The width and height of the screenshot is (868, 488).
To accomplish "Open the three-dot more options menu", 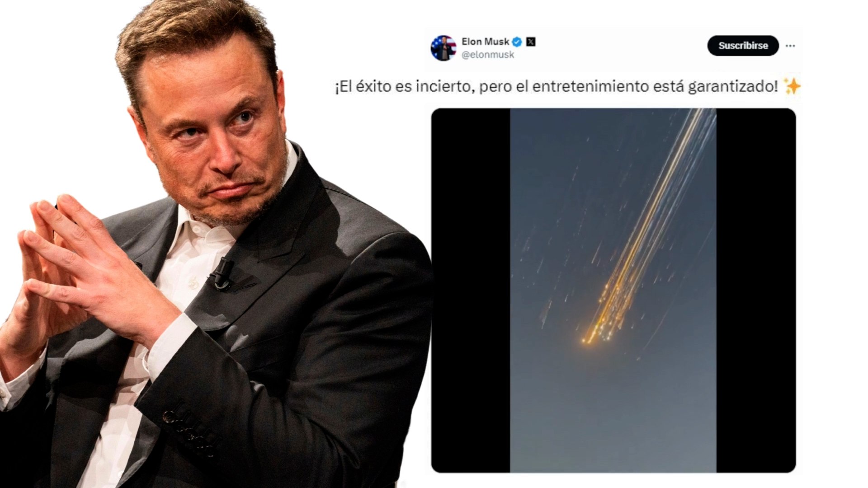I will click(x=790, y=46).
